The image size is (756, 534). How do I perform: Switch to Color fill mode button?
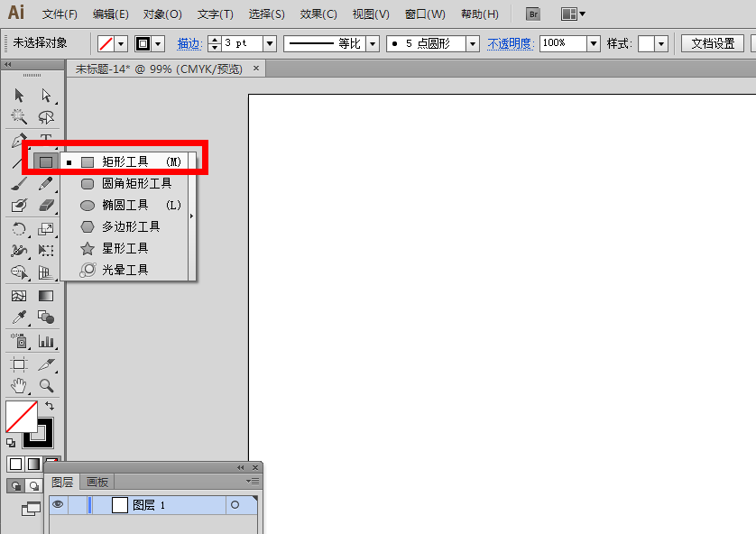point(15,465)
